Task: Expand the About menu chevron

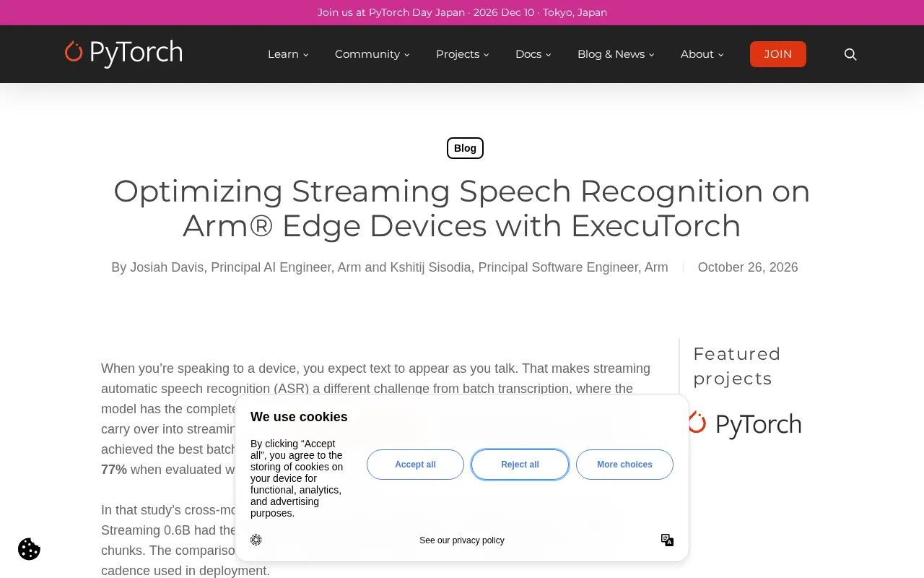Action: click(721, 55)
